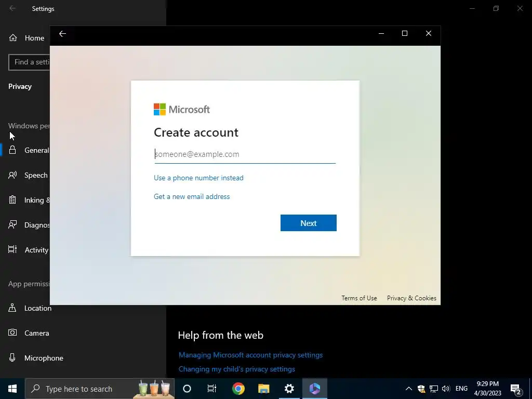Image resolution: width=532 pixels, height=399 pixels.
Task: Open File Explorer from taskbar
Action: click(x=263, y=389)
